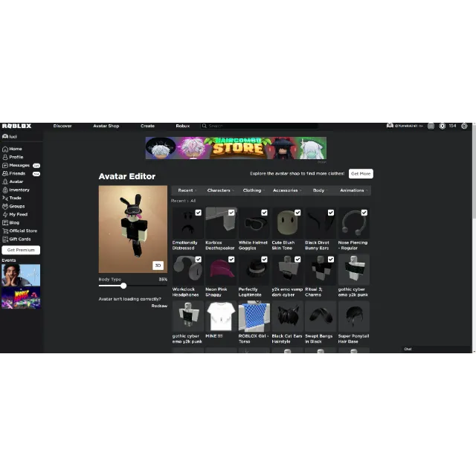
Task: Expand the Clothing category dropdown
Action: (x=254, y=190)
